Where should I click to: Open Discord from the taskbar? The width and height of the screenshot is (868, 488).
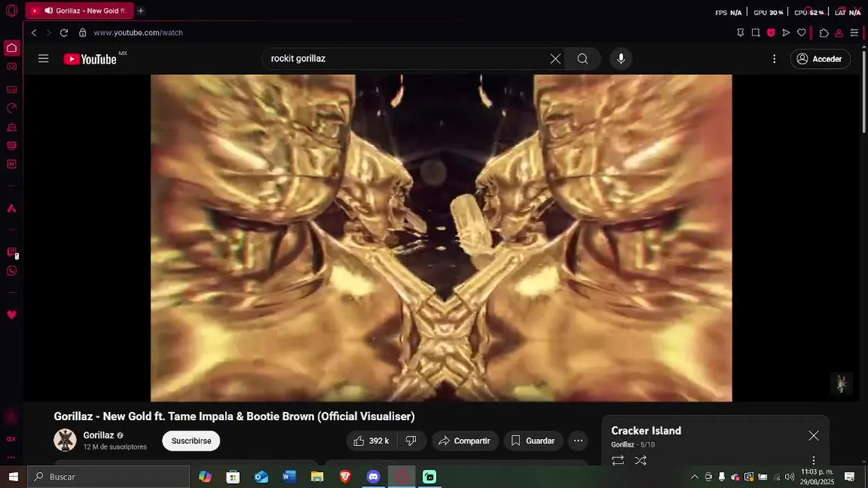(374, 476)
